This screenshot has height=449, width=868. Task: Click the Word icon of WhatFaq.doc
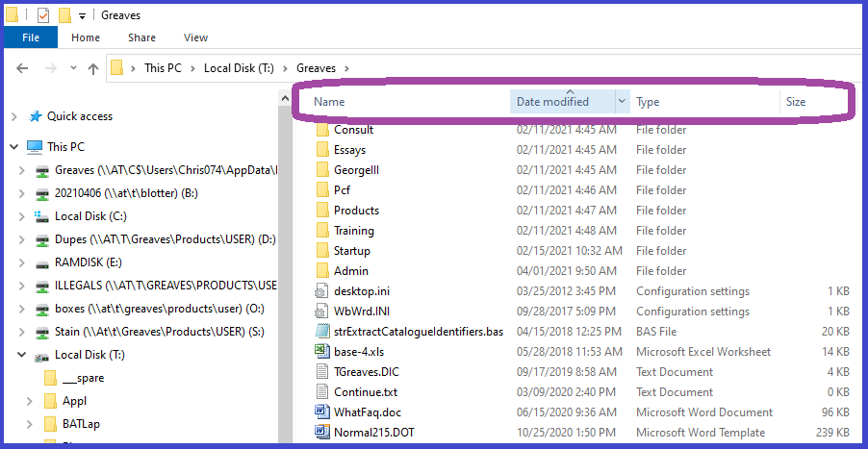[x=322, y=412]
